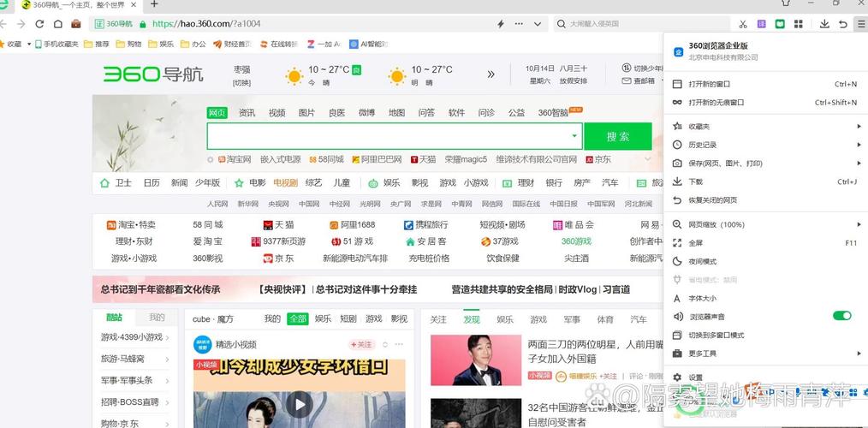Click the scissors screenshot tool icon
The height and width of the screenshot is (428, 868).
743,24
